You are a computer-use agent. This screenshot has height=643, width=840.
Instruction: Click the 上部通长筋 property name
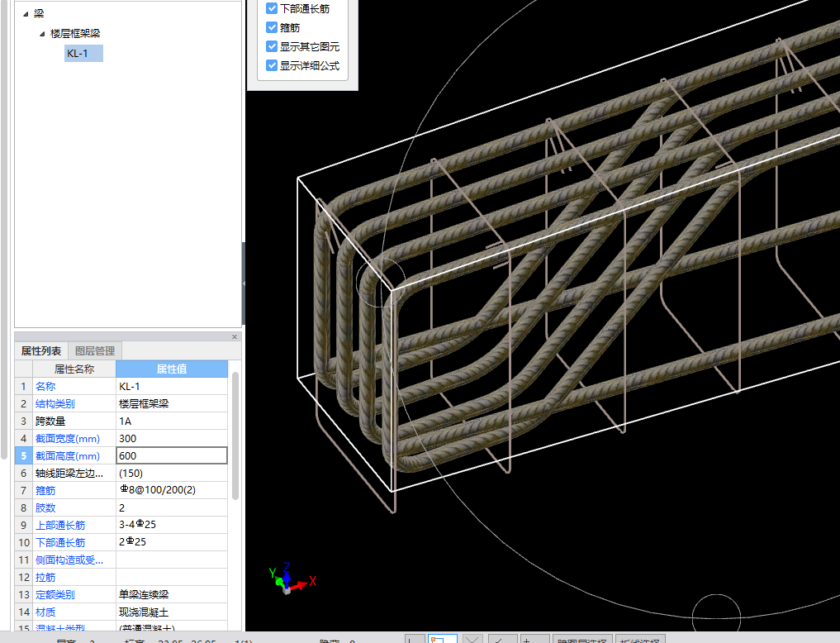tap(60, 525)
